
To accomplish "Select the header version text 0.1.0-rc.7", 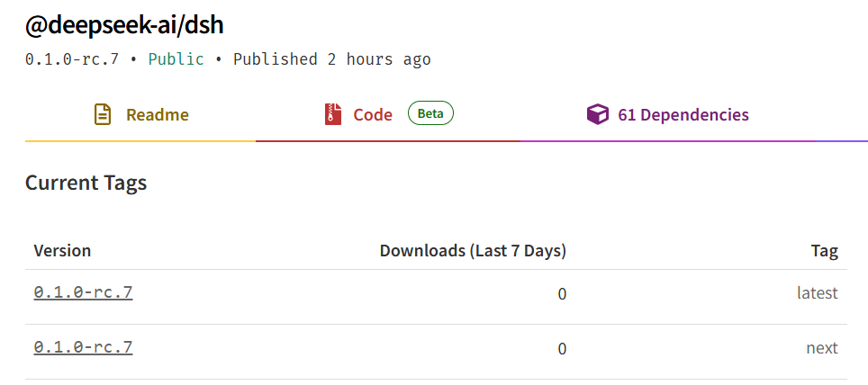I will click(x=72, y=59).
